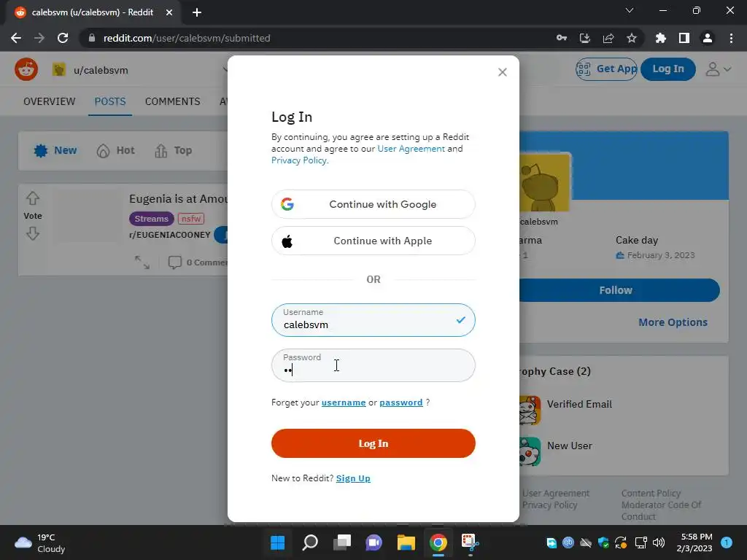Open the tab search chevron
This screenshot has height=560, width=747.
click(x=630, y=10)
